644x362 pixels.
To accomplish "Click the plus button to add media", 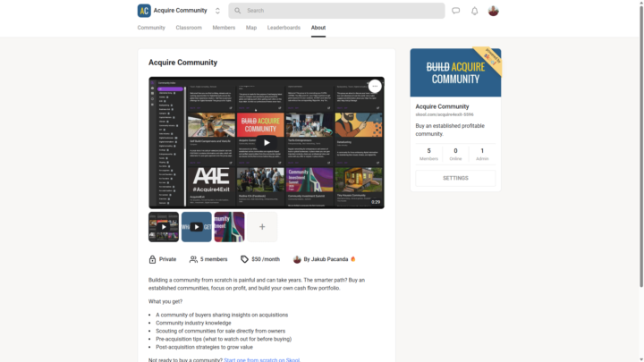I will 262,227.
